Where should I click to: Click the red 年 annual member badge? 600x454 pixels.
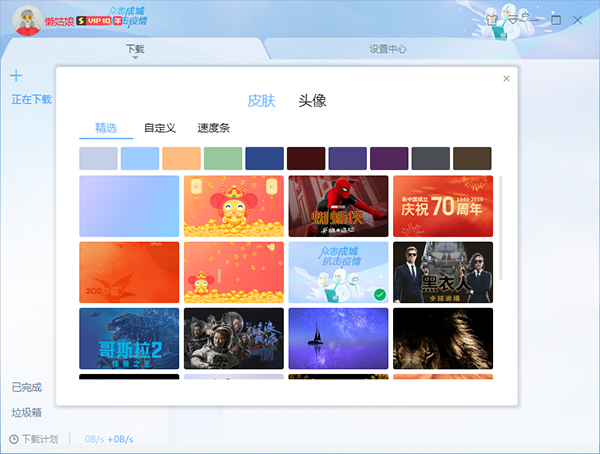pyautogui.click(x=117, y=21)
